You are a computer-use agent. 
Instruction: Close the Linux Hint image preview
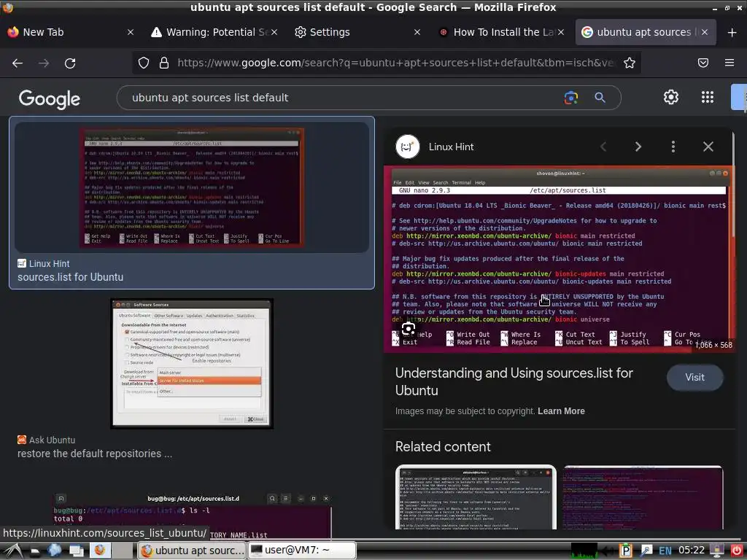pos(708,147)
